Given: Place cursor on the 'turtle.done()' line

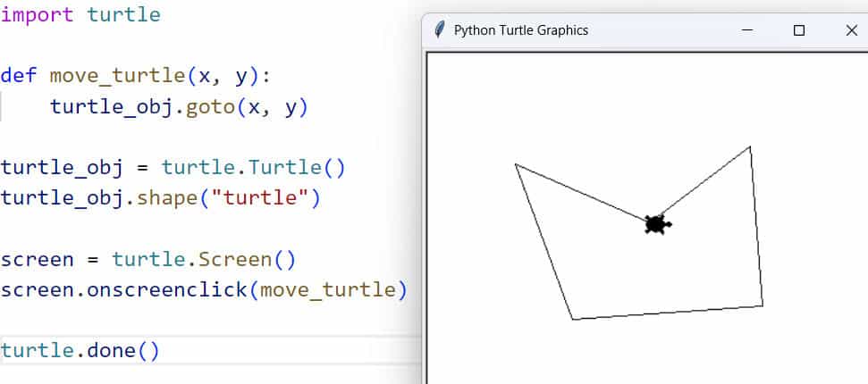Looking at the screenshot, I should [x=80, y=350].
